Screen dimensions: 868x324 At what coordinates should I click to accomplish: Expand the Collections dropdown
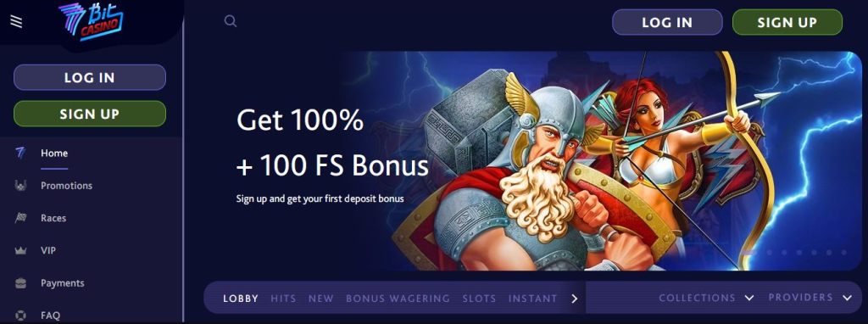[x=706, y=298]
